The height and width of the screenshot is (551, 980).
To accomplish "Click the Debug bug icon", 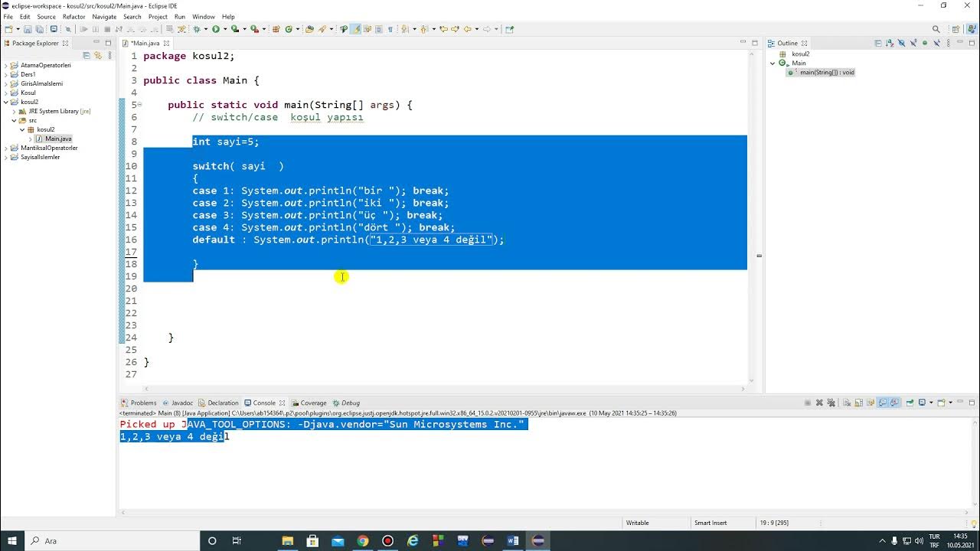I will (x=198, y=29).
